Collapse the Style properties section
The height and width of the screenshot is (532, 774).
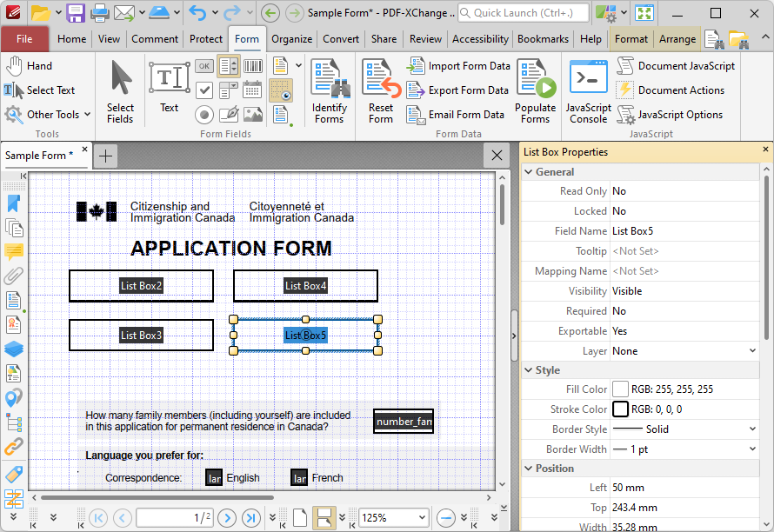click(529, 370)
